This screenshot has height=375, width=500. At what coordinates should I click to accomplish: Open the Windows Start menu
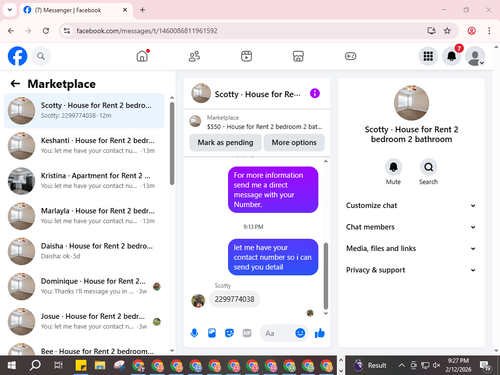(12, 365)
